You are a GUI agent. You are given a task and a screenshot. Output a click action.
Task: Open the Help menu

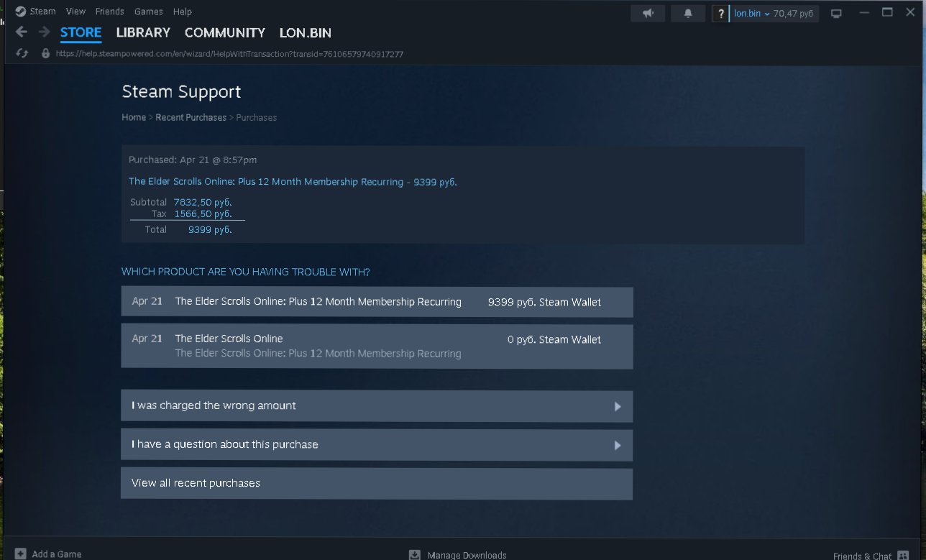pos(183,12)
